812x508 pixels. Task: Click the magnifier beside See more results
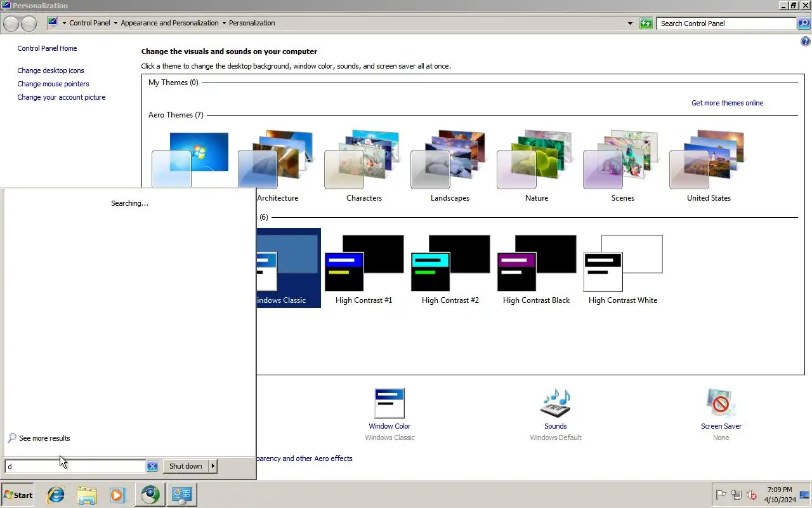[11, 438]
